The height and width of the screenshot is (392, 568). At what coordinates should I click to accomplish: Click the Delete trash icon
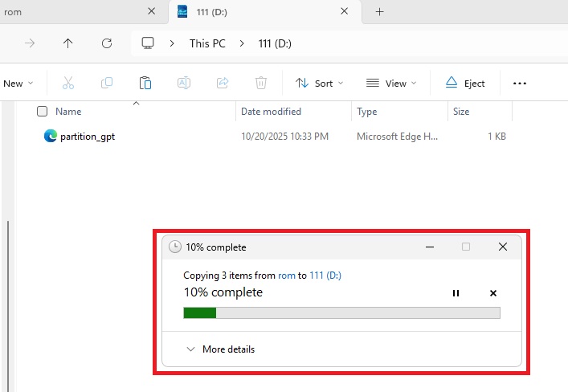pyautogui.click(x=261, y=84)
